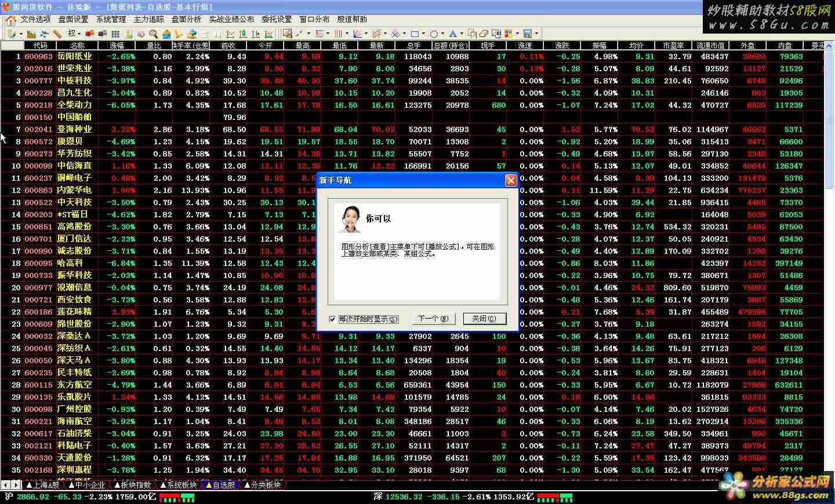Image resolution: width=835 pixels, height=504 pixels.
Task: Click stock code 002041
Action: pyautogui.click(x=38, y=129)
